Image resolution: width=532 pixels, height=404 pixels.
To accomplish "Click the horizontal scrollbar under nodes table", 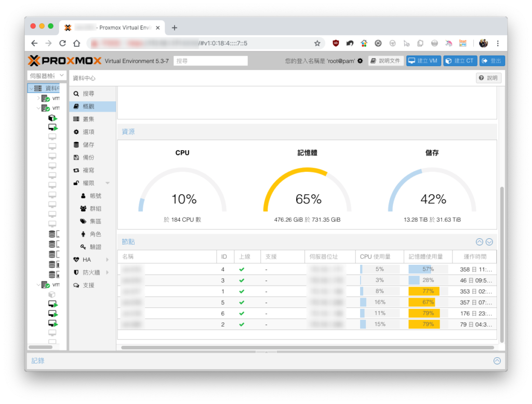I will [308, 347].
